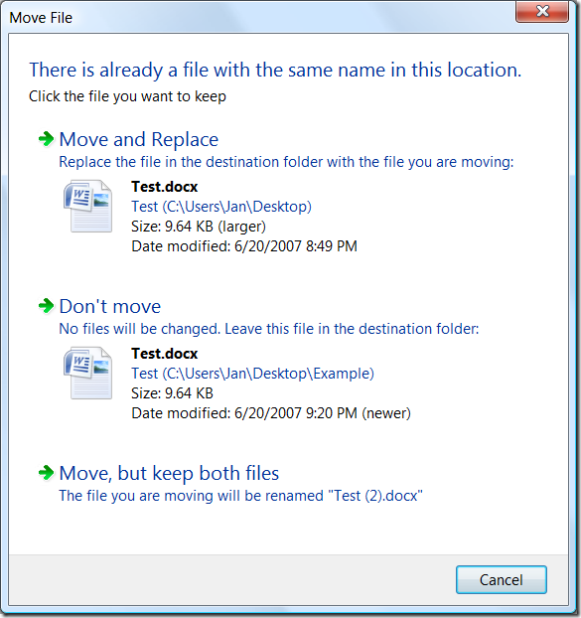Screen dimensions: 581x618
Task: Click the Word document icon for the Desktop file
Action: pos(88,206)
